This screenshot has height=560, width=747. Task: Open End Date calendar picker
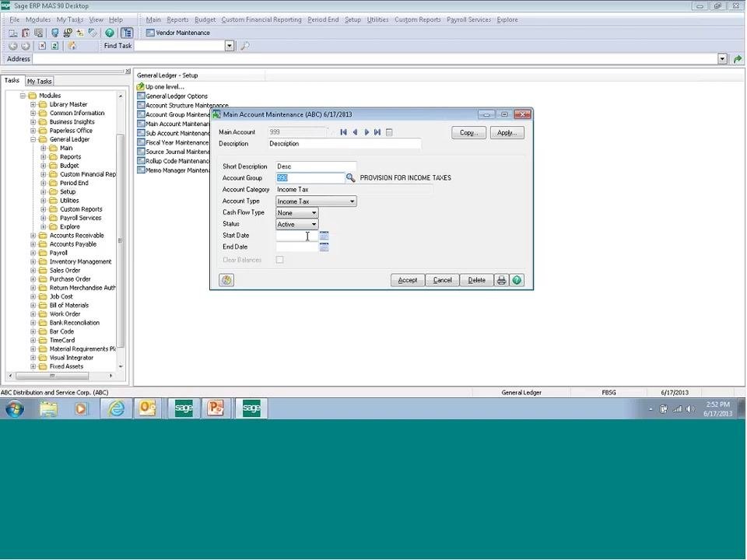point(324,247)
